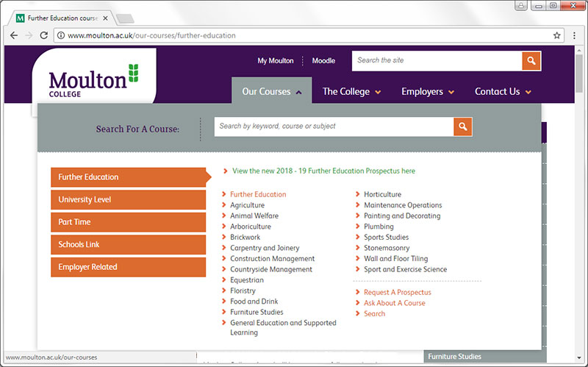This screenshot has width=588, height=367.
Task: Select the Schools Link category
Action: click(x=128, y=245)
